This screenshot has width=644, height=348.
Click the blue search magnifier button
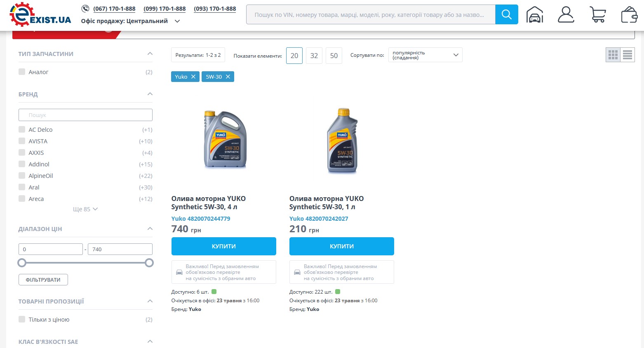pyautogui.click(x=506, y=15)
